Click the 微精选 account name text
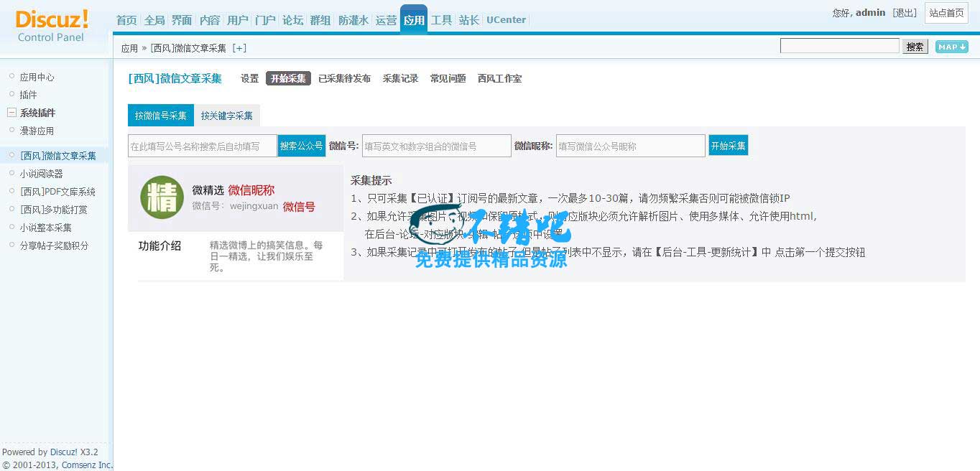The height and width of the screenshot is (471, 980). 208,190
